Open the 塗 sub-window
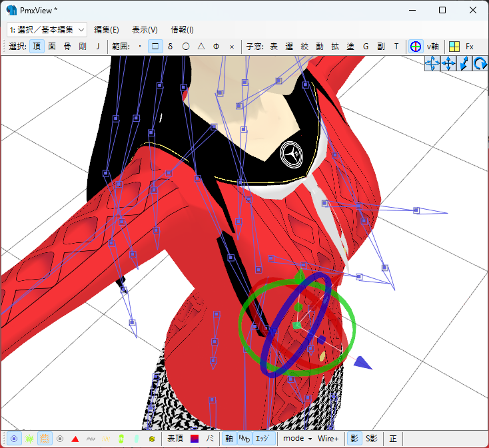This screenshot has width=489, height=448. (350, 47)
